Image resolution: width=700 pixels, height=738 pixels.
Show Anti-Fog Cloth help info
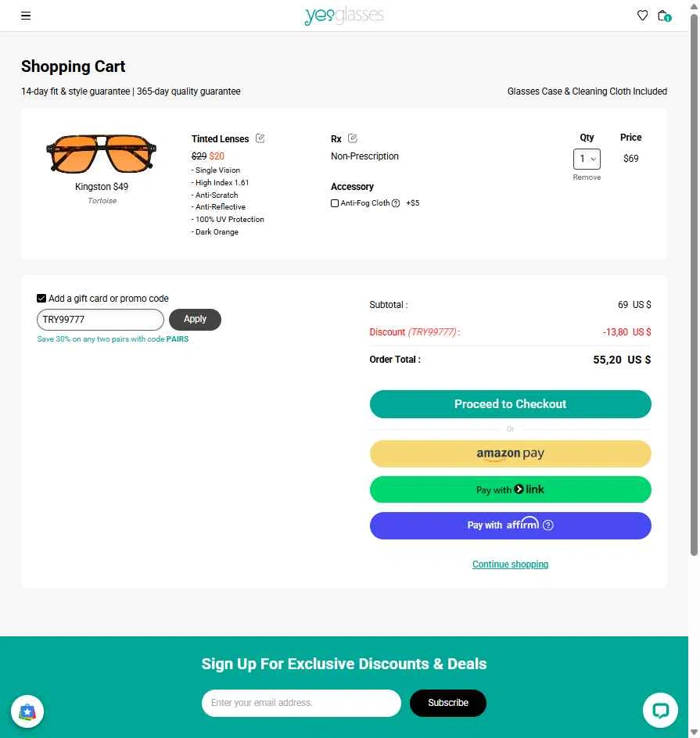click(x=396, y=203)
